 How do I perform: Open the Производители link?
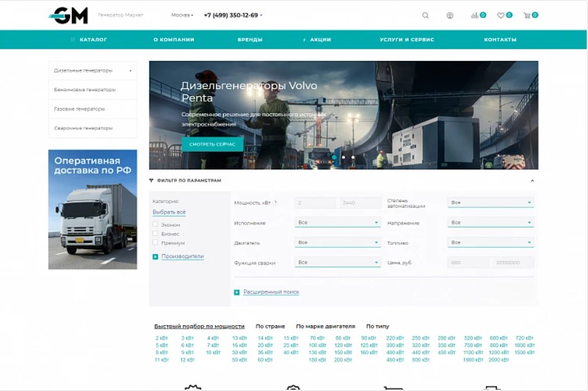pos(183,257)
